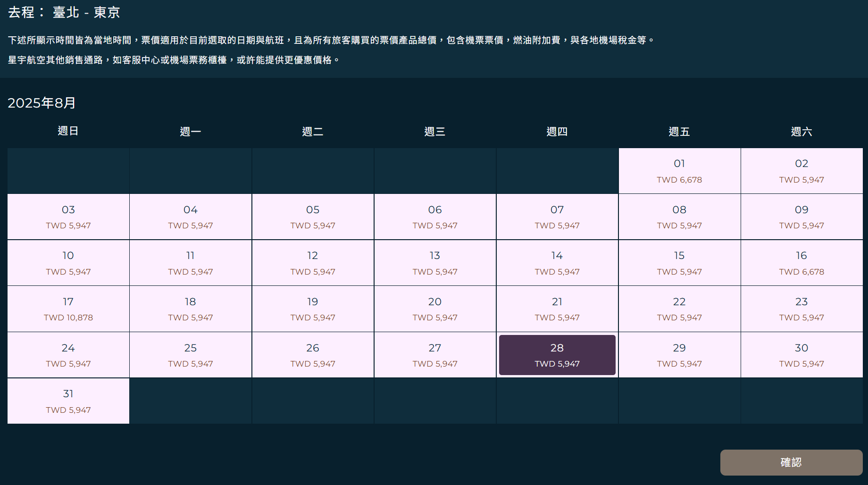Viewport: 868px width, 485px height.
Task: Select date 11 cell
Action: tap(191, 263)
